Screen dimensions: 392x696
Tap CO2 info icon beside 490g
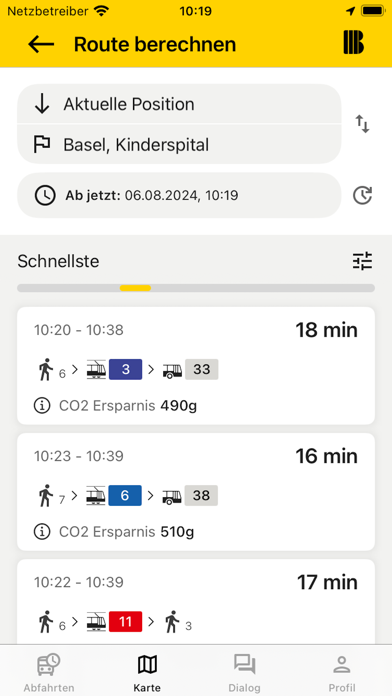pyautogui.click(x=42, y=406)
